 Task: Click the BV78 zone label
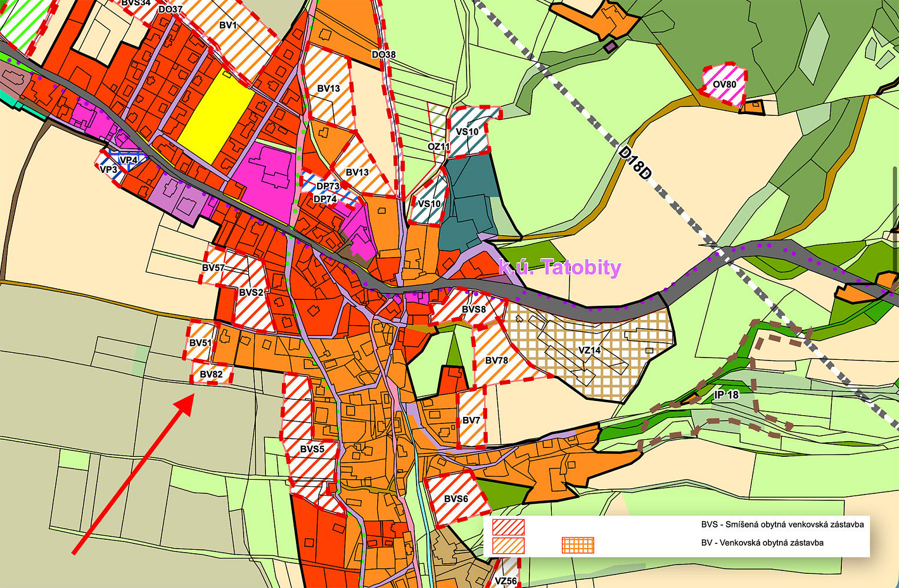(497, 360)
